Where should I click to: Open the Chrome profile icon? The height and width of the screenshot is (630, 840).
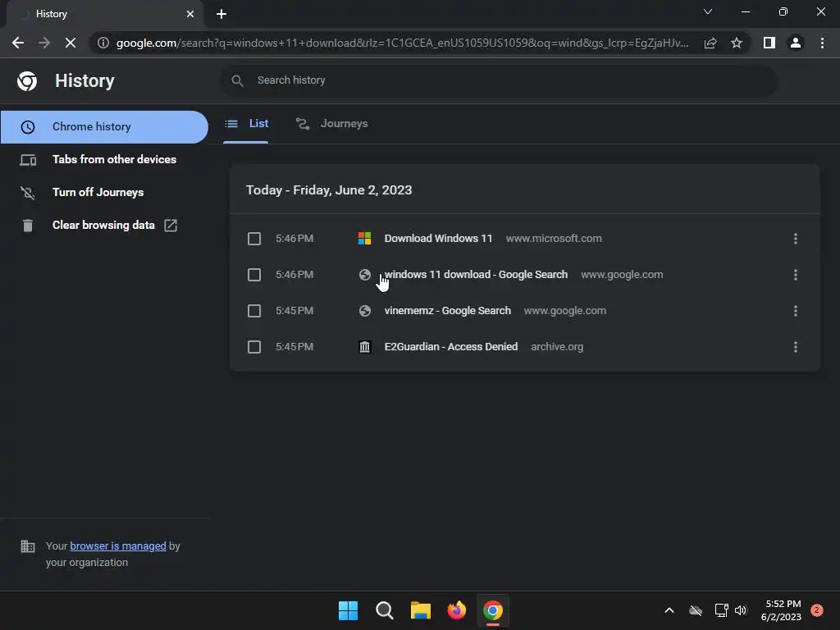[796, 43]
